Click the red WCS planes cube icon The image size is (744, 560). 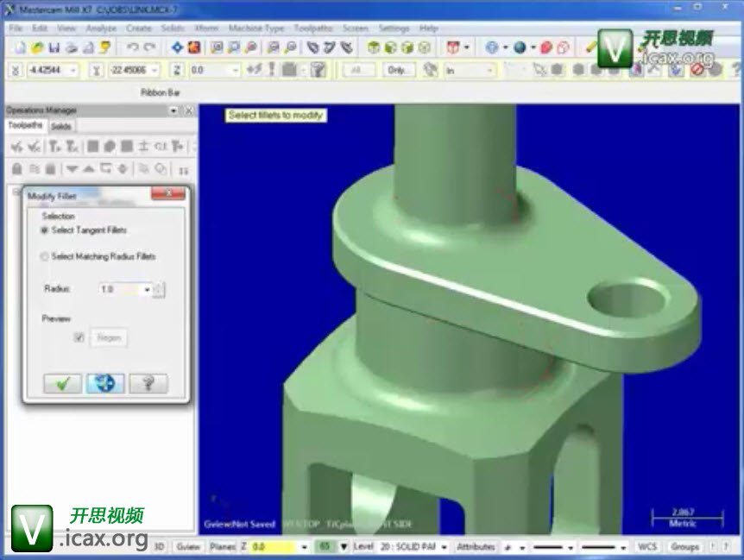[x=453, y=47]
